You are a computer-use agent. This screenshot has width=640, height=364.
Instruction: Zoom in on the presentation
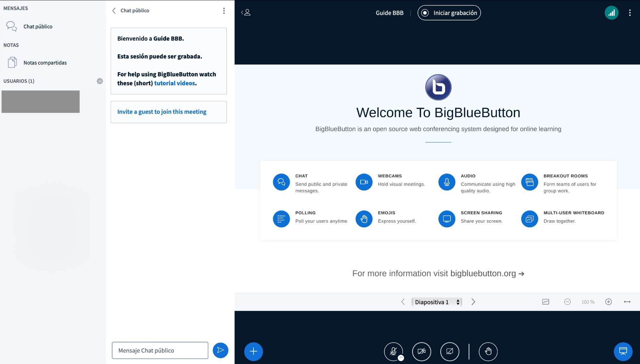pyautogui.click(x=609, y=302)
